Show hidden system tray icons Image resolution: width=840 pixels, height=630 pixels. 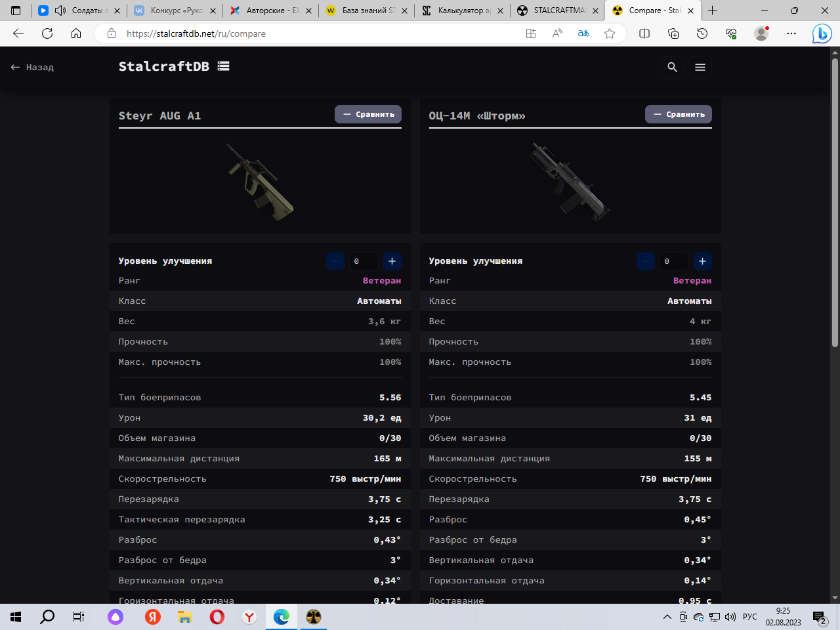[x=667, y=617]
